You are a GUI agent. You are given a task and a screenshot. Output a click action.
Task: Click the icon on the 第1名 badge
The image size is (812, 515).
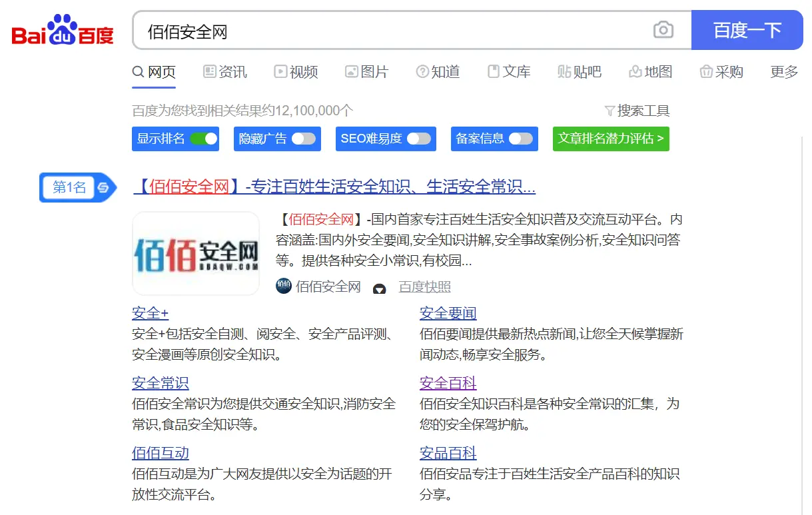click(103, 188)
